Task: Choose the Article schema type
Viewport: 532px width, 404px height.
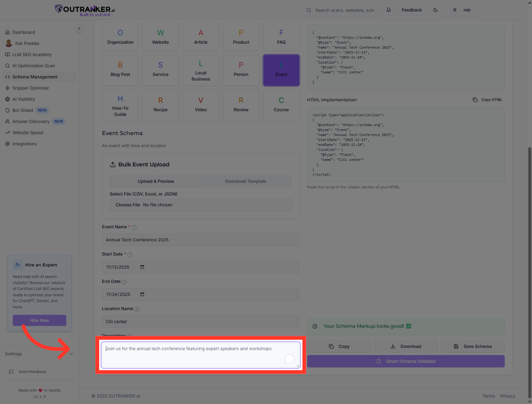Action: [x=201, y=37]
